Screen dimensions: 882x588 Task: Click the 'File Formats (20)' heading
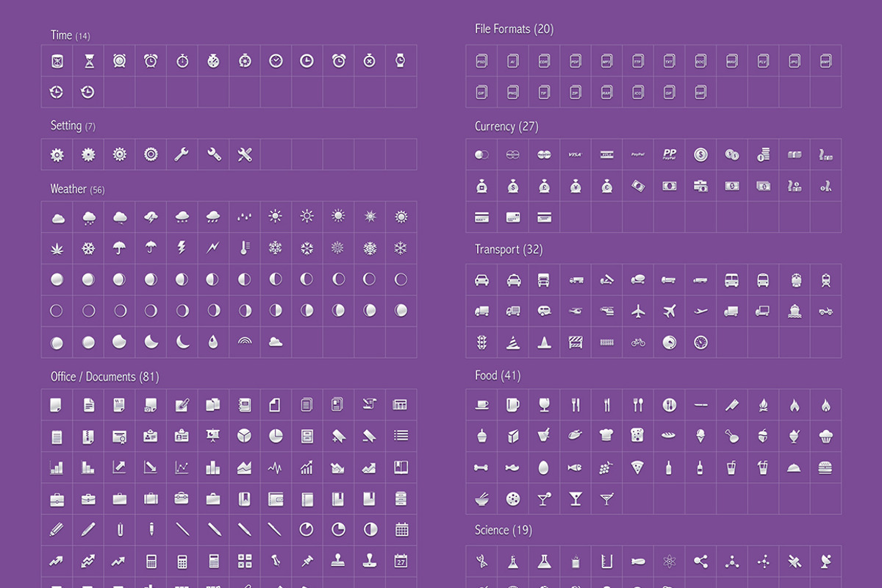click(514, 29)
